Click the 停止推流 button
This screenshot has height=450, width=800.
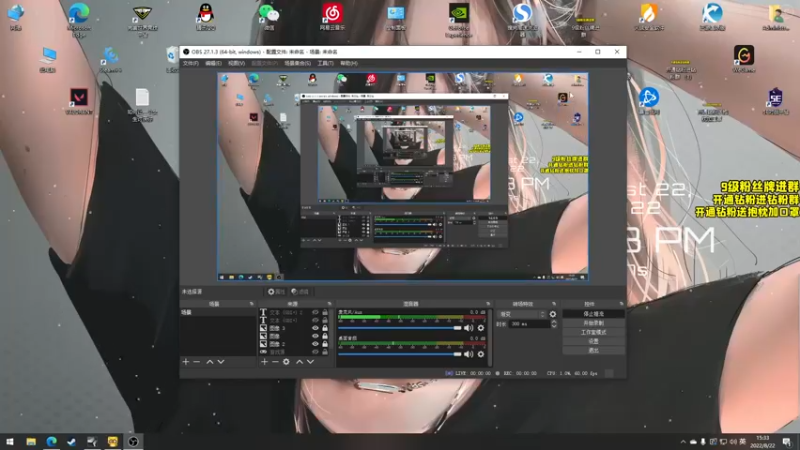click(x=593, y=314)
